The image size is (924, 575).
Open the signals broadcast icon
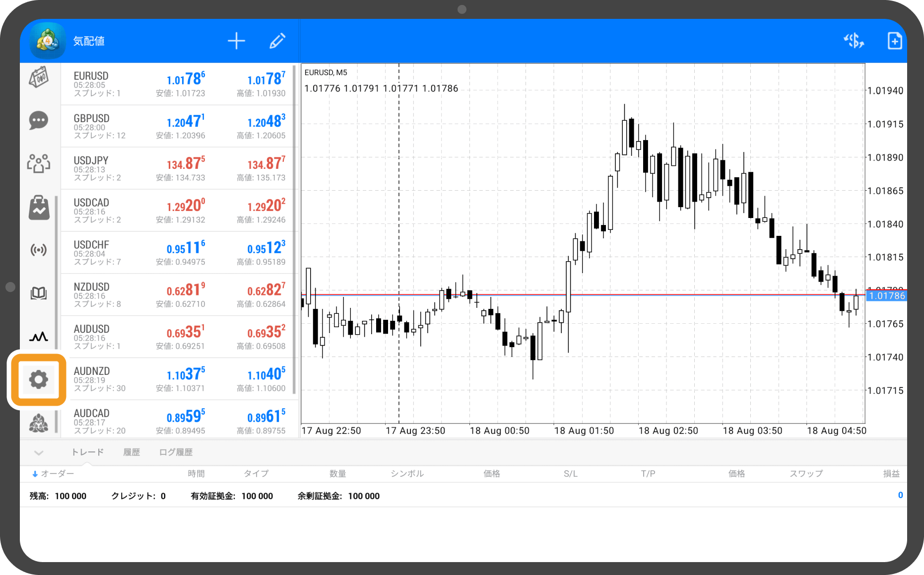click(x=39, y=250)
